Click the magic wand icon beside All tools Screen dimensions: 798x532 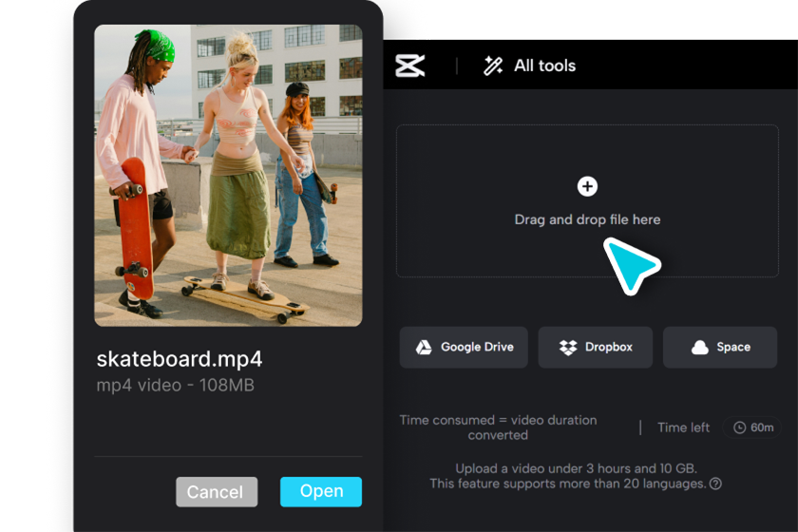coord(493,66)
